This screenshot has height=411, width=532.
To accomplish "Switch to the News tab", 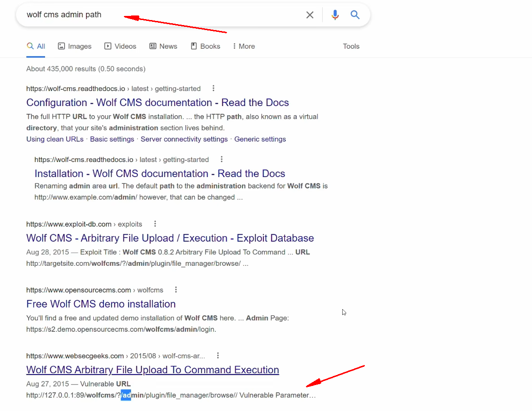I will (163, 46).
